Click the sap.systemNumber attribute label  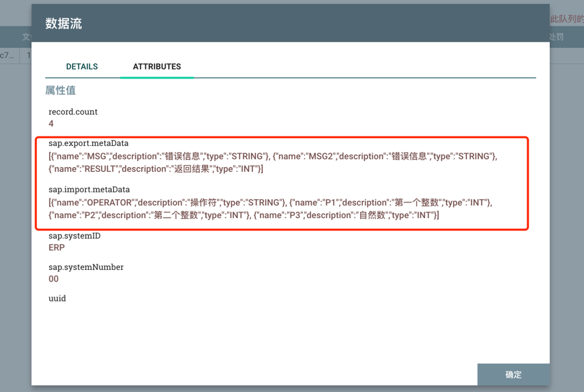point(86,267)
